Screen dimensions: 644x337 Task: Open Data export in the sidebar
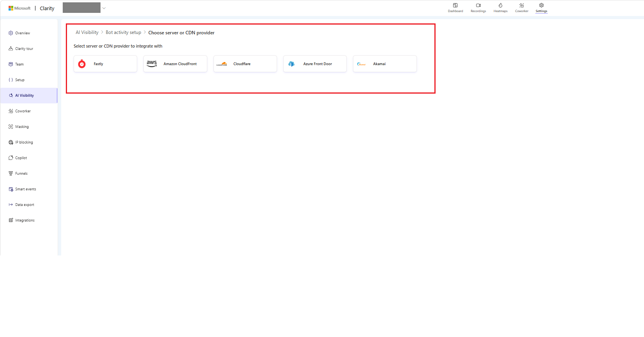[x=29, y=205]
